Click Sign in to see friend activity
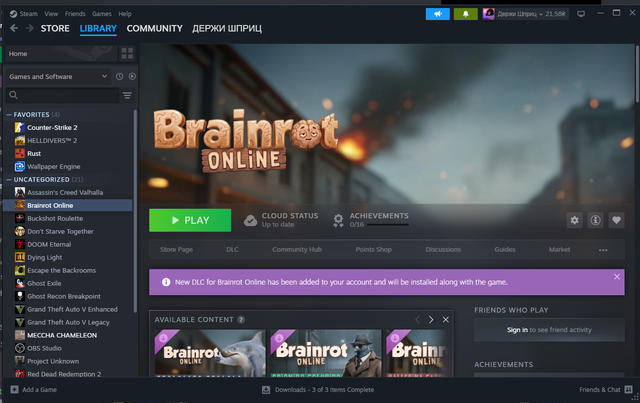The height and width of the screenshot is (403, 640). pyautogui.click(x=549, y=330)
